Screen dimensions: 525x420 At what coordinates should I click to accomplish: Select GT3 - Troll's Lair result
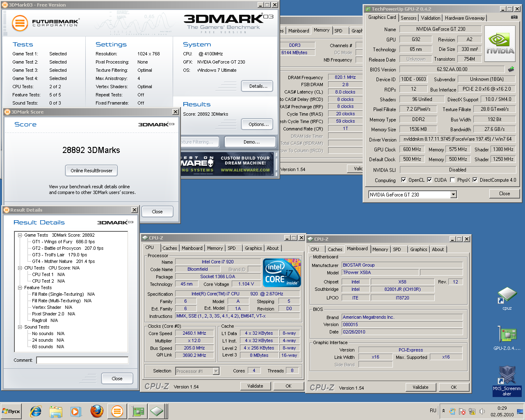pos(59,255)
